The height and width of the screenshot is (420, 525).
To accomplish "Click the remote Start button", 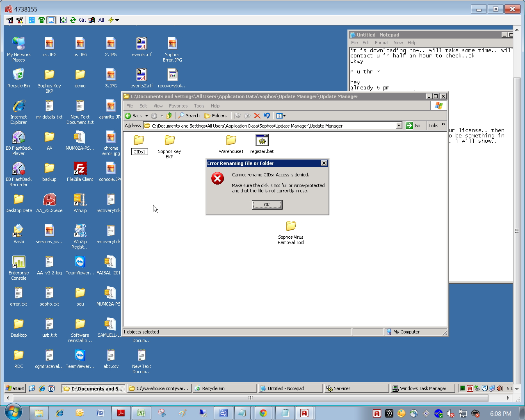I will (x=15, y=388).
